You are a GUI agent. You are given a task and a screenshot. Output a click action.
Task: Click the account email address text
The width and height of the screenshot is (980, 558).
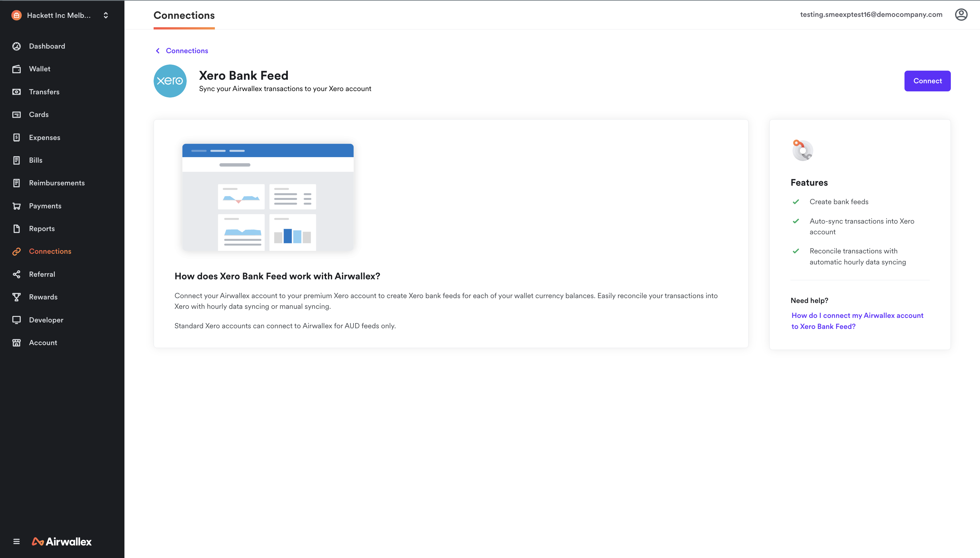pos(871,15)
